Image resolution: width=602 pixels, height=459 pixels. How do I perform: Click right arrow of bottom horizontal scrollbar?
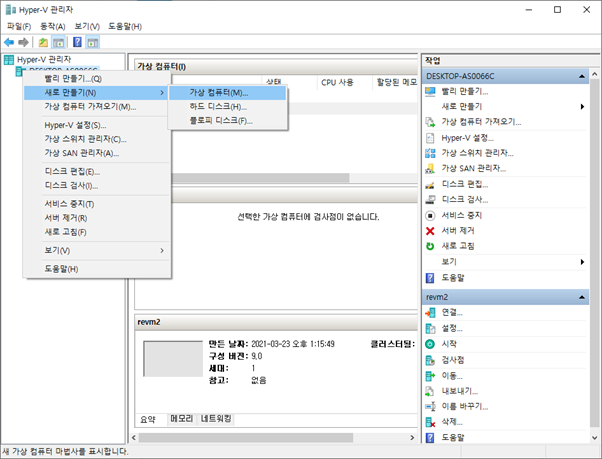coord(412,438)
